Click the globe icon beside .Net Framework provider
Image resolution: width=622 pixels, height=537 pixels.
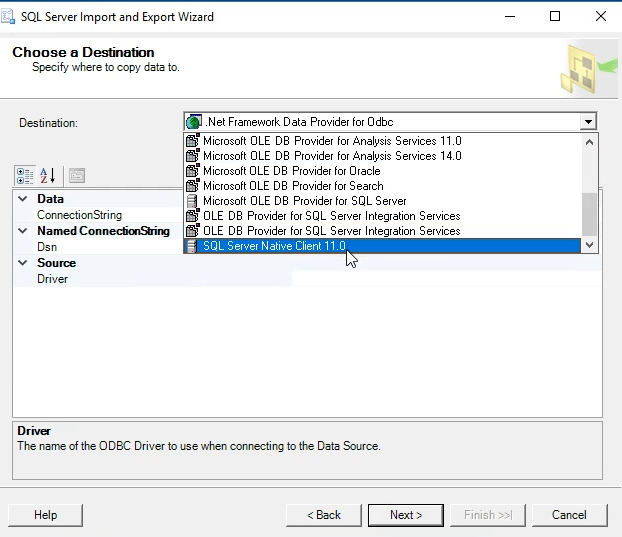(x=194, y=122)
